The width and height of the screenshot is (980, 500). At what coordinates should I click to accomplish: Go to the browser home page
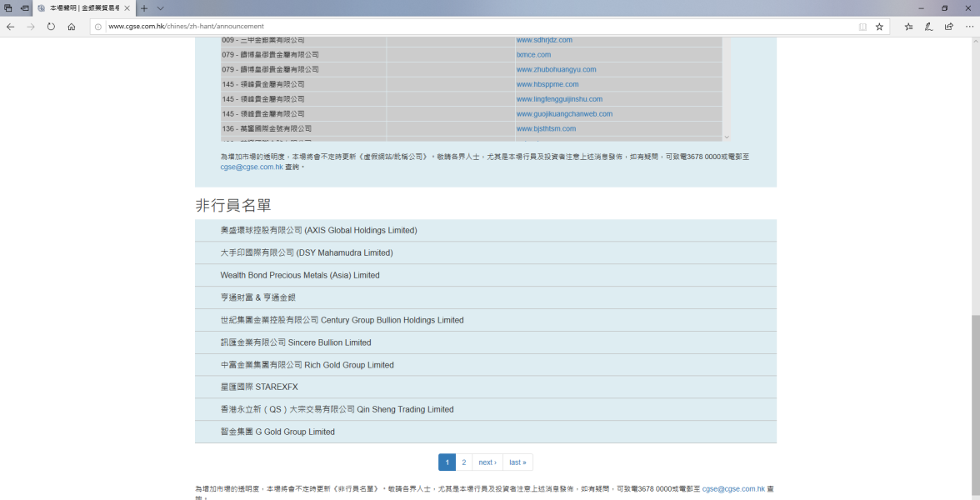[x=72, y=27]
